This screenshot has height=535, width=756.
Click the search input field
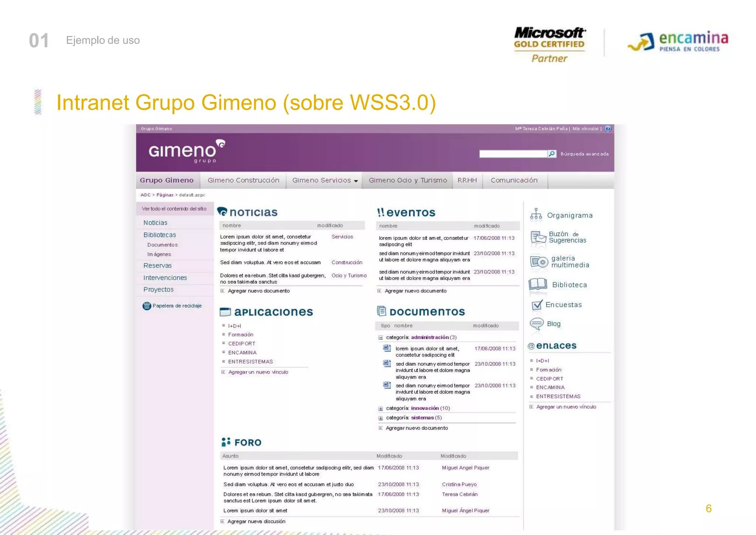[x=513, y=154]
